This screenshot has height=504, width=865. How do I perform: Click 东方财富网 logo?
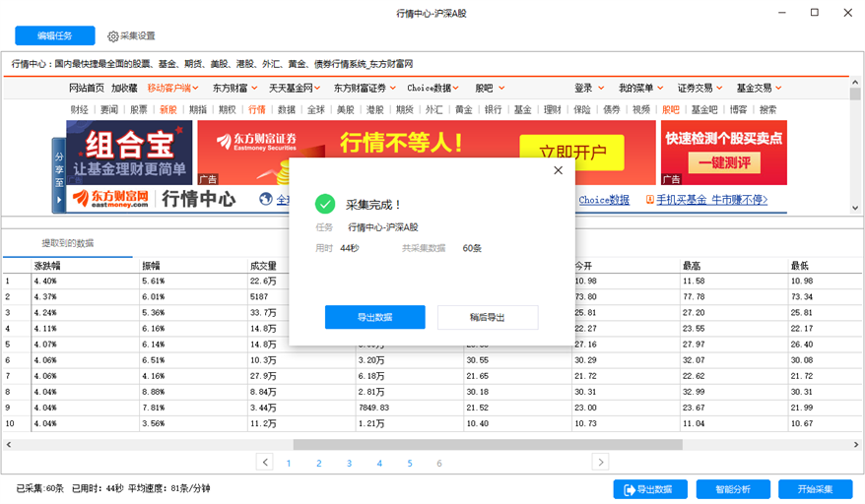pos(110,199)
